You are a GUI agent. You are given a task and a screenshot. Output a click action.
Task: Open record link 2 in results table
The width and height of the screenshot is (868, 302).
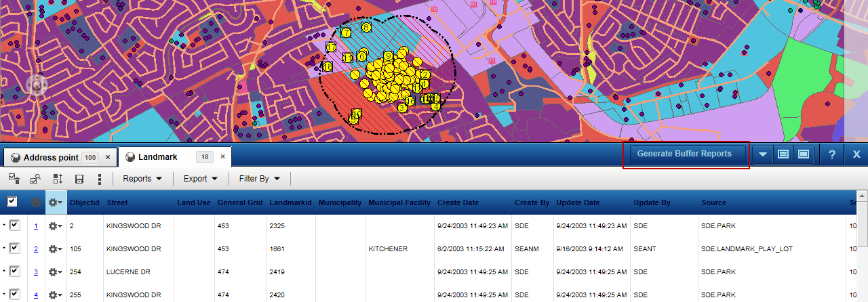[36, 249]
